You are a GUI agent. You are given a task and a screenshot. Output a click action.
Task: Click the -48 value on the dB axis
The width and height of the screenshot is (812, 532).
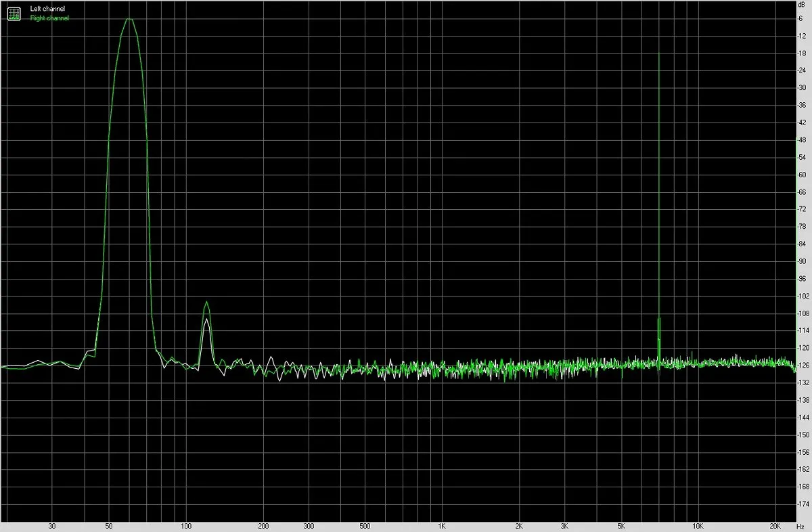tap(802, 139)
